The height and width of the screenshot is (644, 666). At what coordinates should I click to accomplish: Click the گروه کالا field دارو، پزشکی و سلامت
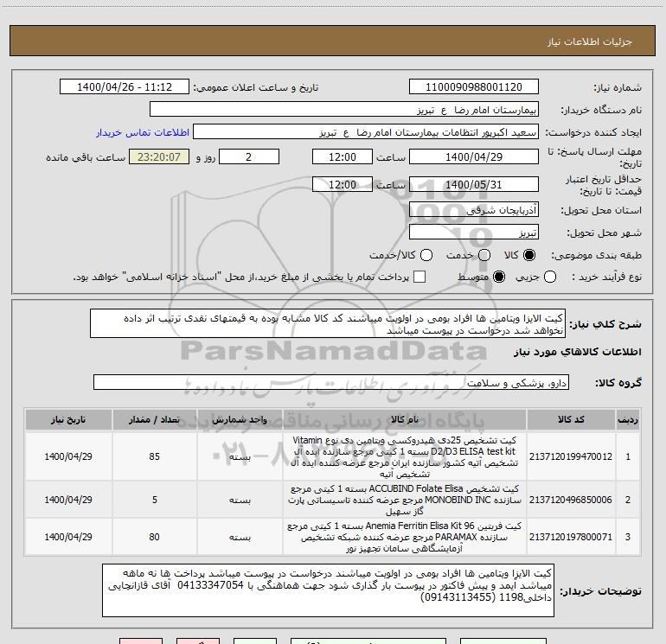331,382
